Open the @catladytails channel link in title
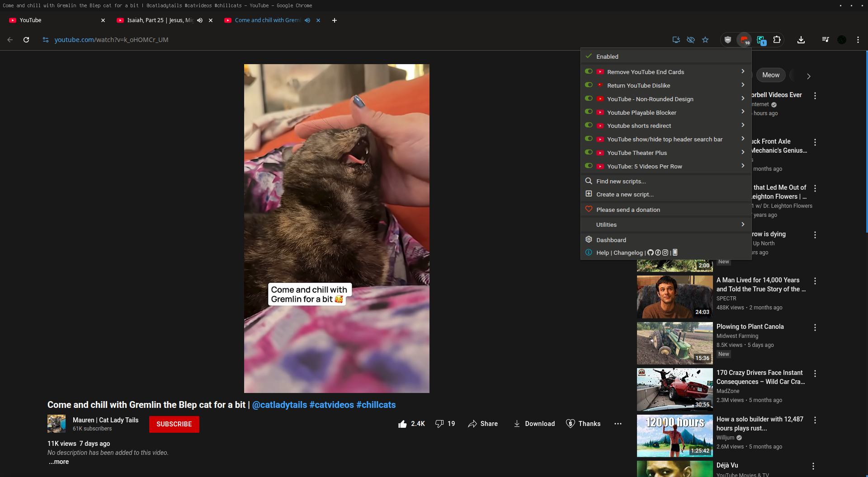Screen dimensions: 868x477 click(279, 405)
